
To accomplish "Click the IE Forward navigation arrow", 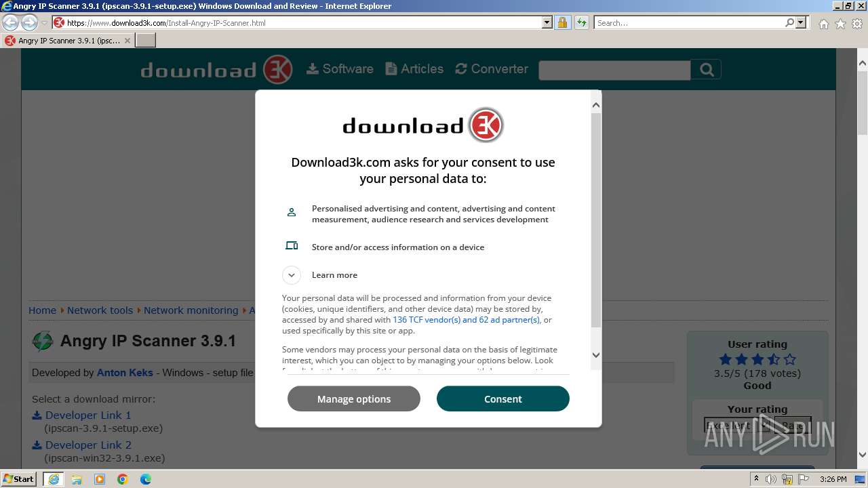I will click(x=29, y=22).
